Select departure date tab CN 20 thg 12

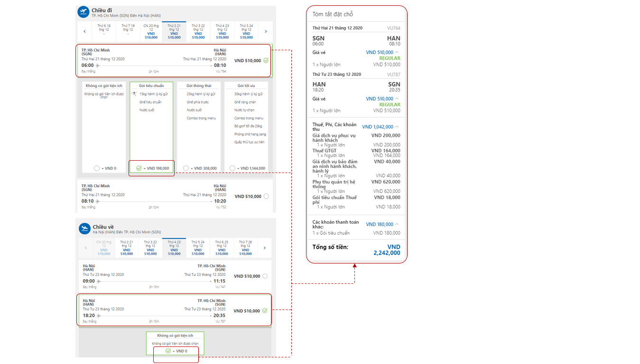[x=151, y=31]
